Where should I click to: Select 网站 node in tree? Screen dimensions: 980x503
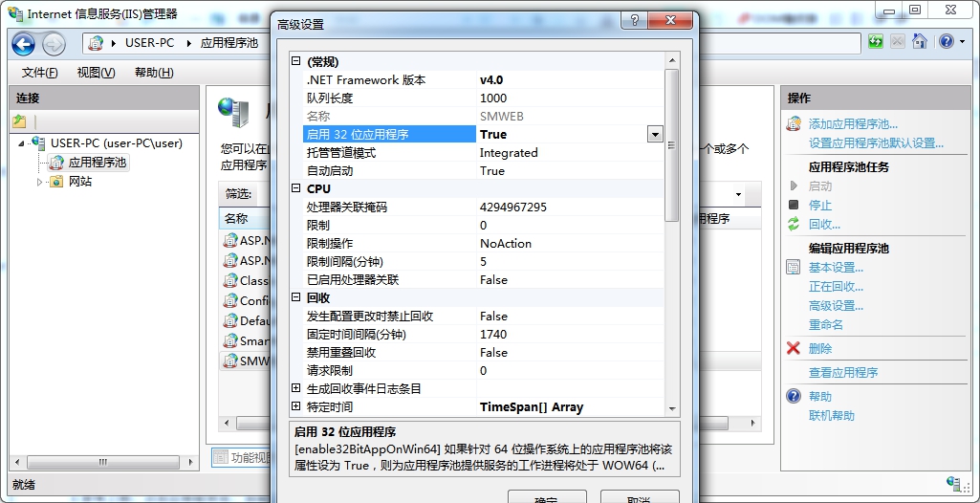point(80,182)
